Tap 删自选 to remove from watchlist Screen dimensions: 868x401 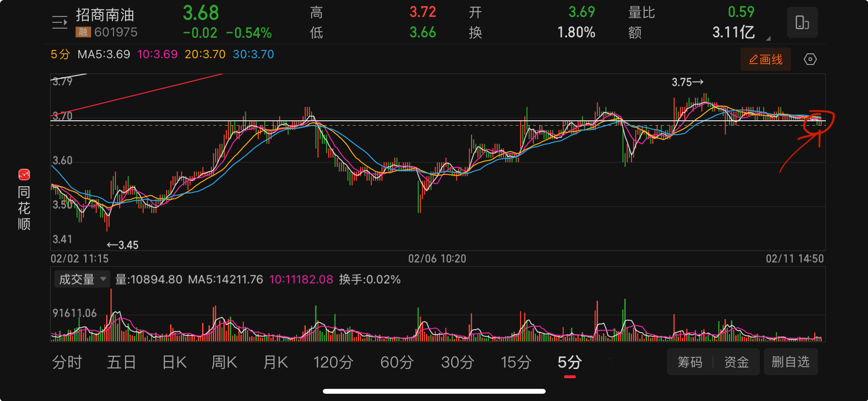tap(790, 362)
